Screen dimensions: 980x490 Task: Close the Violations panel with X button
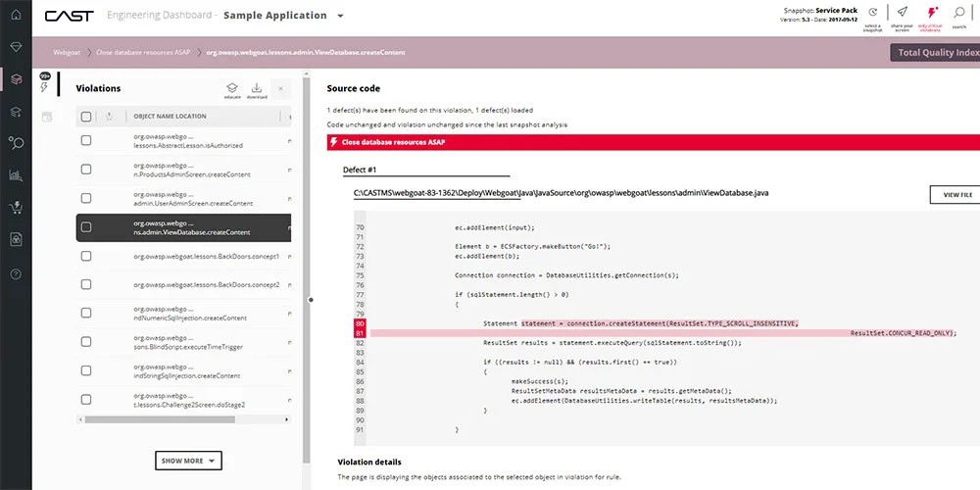[x=280, y=89]
